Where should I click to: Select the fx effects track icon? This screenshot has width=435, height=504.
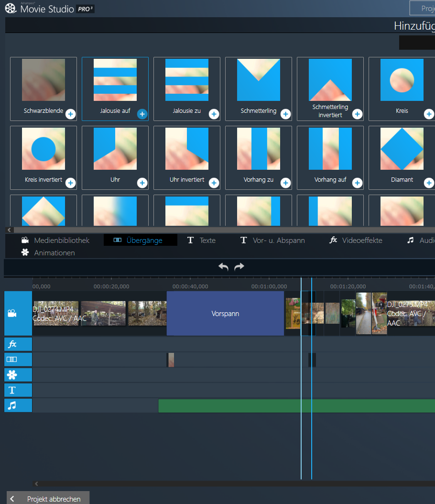pos(12,344)
